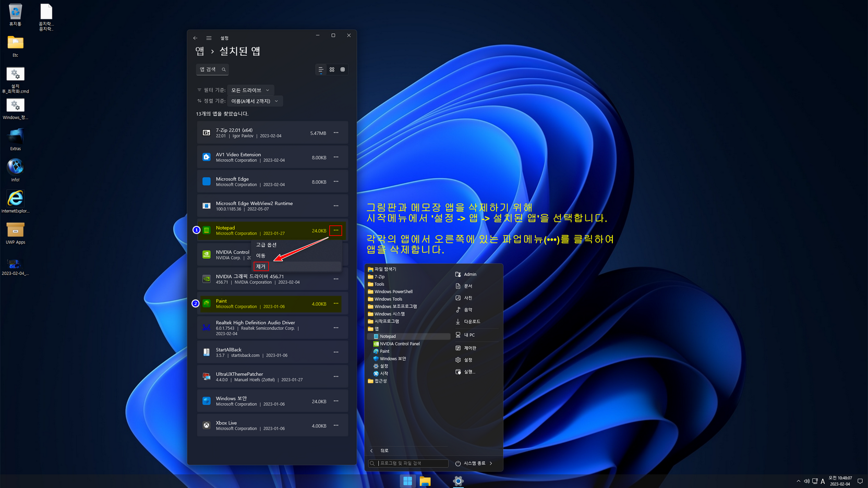
Task: Open more options for StartAllBack
Action: point(336,352)
